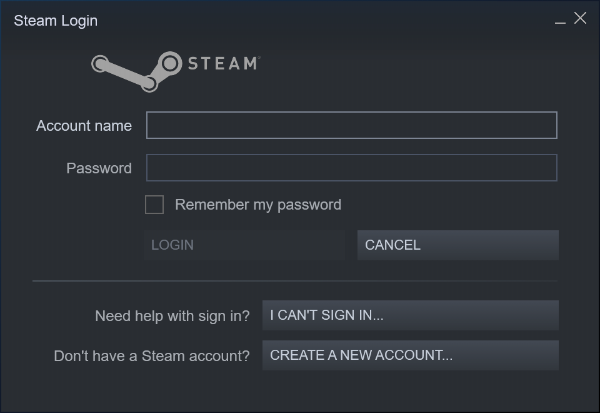Click the empty title bar area beside the title
This screenshot has height=413, width=600.
pyautogui.click(x=325, y=21)
